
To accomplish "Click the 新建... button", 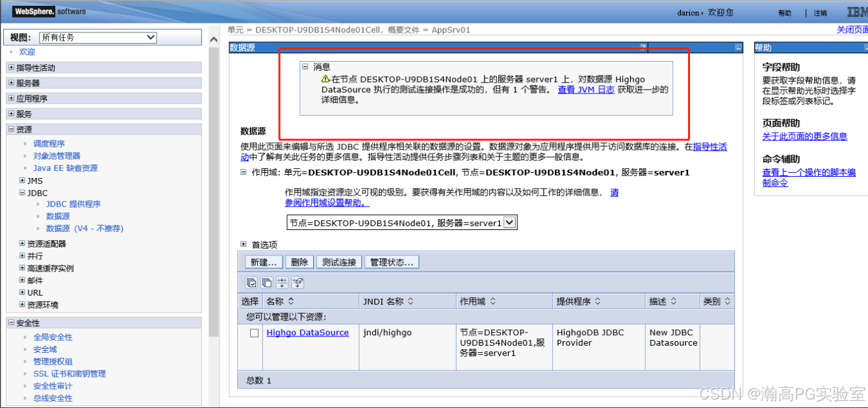I will point(264,262).
